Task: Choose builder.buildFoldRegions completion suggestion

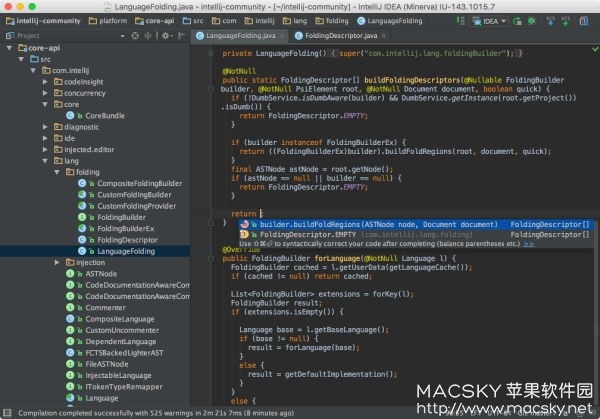Action: coord(416,225)
